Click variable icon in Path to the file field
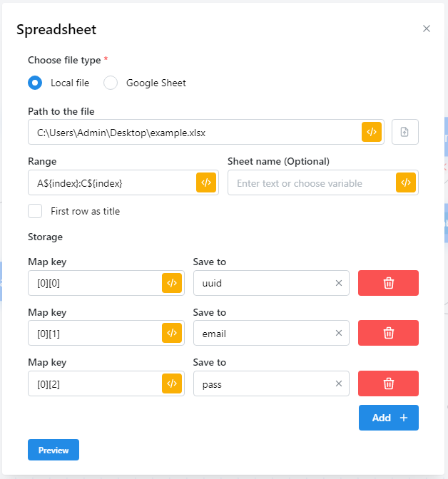This screenshot has height=479, width=448. pos(372,132)
